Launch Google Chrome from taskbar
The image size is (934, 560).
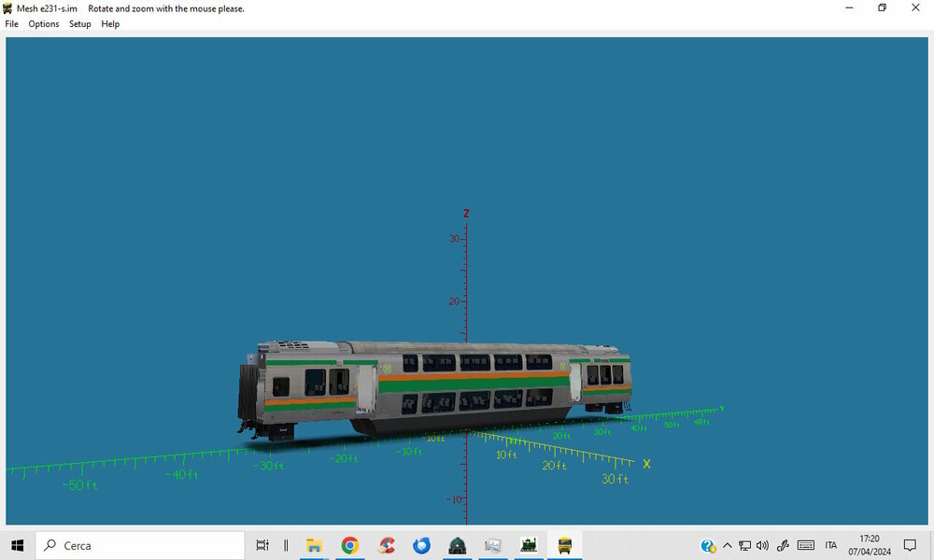(x=350, y=545)
